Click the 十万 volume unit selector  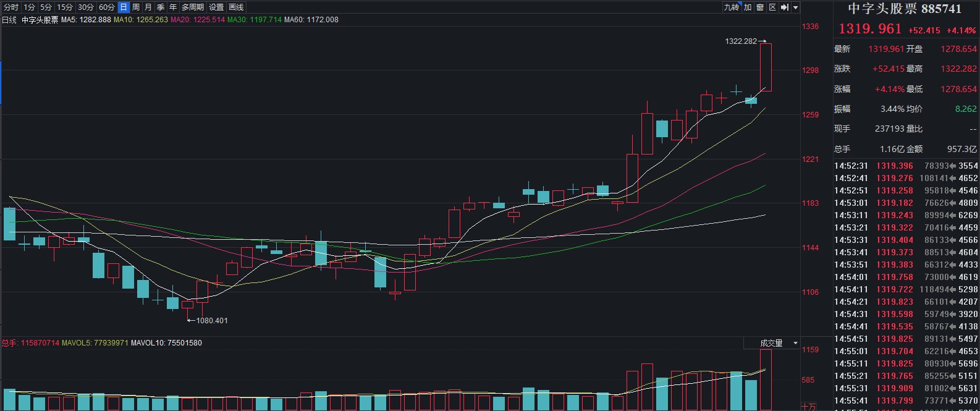tap(808, 406)
